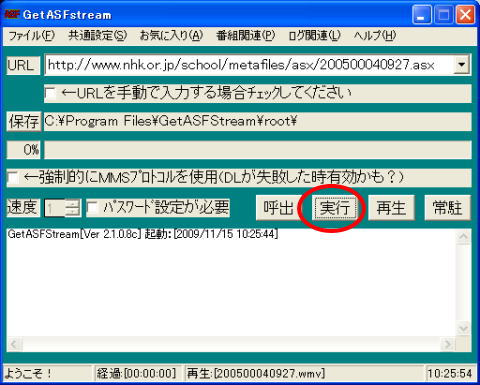
Task: Click the 再生 play button
Action: pos(391,208)
